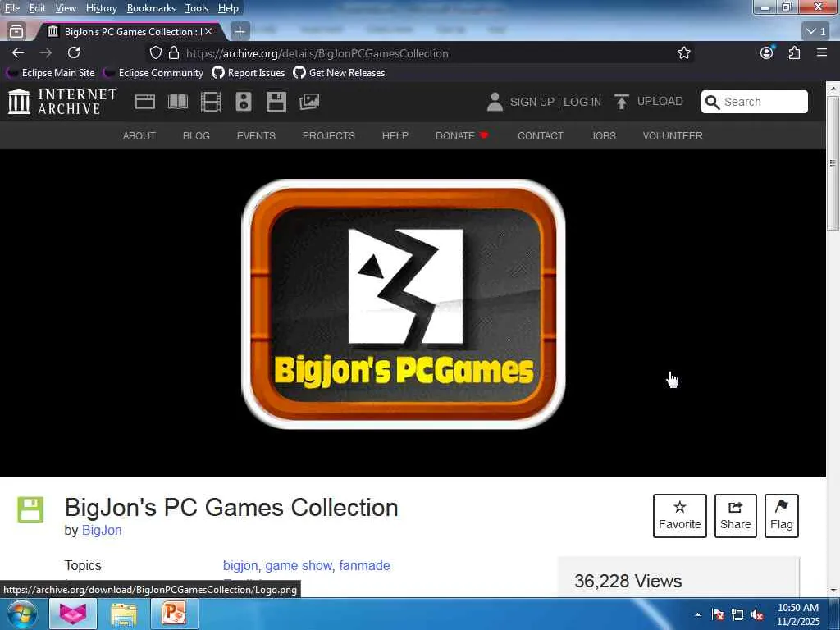
Task: Open the Eclipse Main Site bookmark
Action: coord(50,73)
